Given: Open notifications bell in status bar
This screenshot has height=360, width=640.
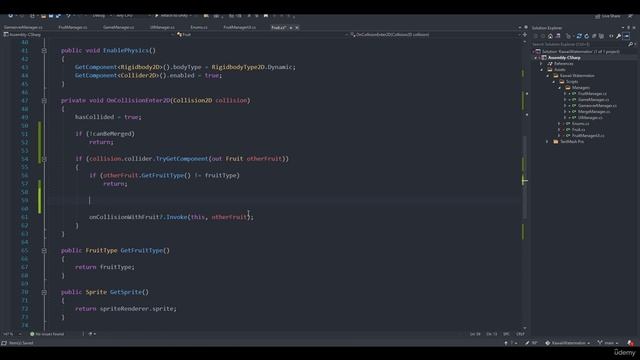Looking at the screenshot, I should [631, 343].
